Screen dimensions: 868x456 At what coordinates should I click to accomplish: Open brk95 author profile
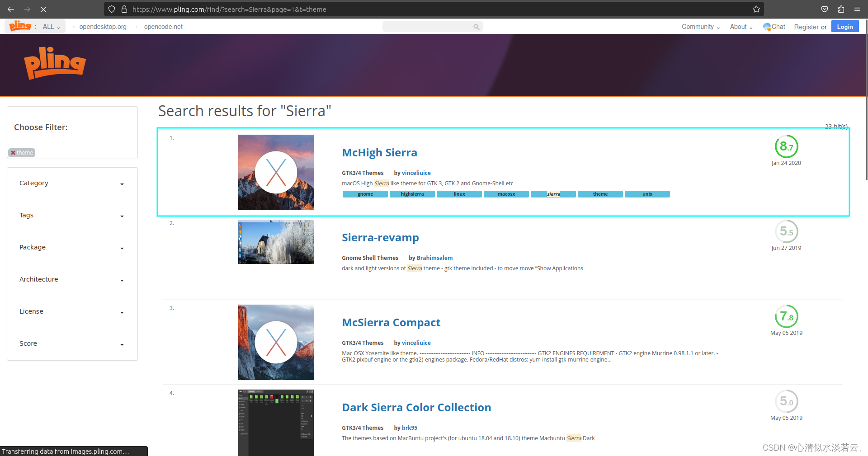click(409, 428)
